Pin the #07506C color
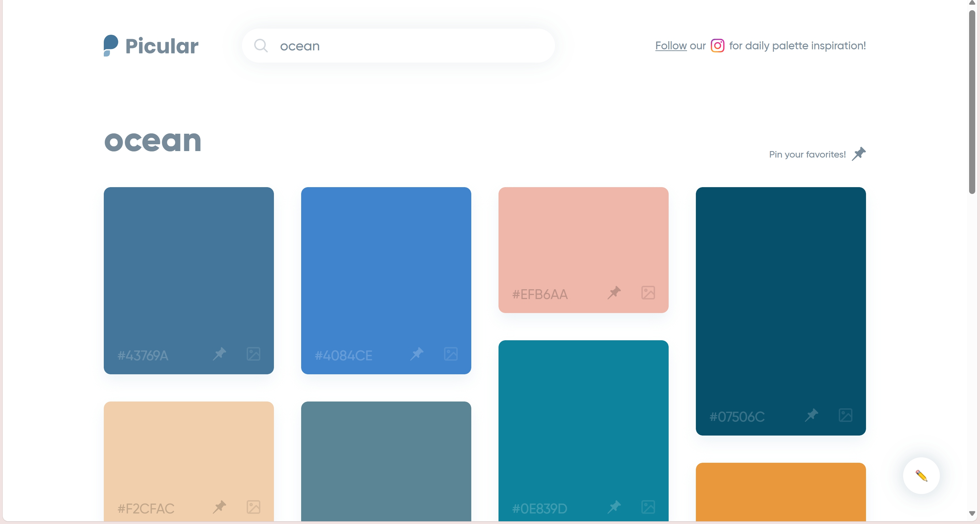980x524 pixels. point(811,415)
